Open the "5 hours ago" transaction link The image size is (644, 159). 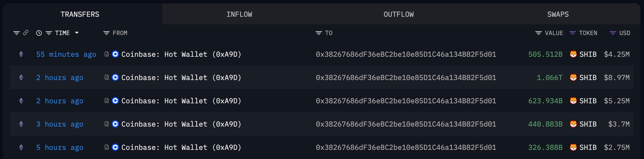60,147
